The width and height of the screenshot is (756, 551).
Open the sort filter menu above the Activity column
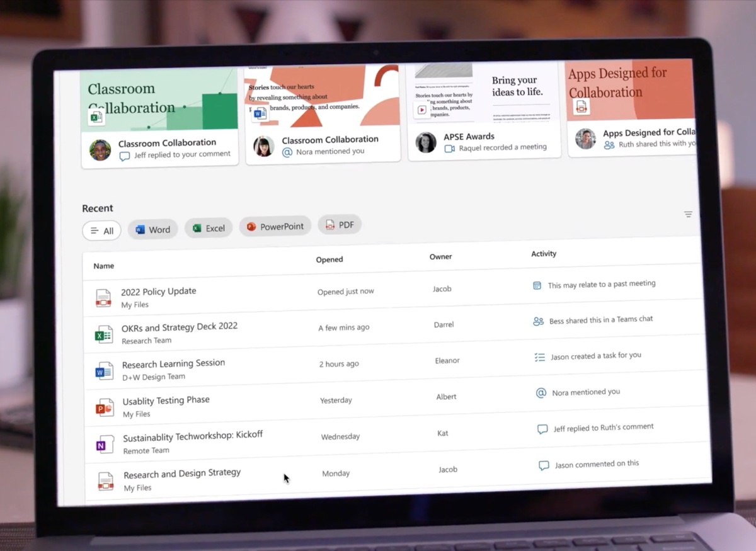[x=688, y=214]
